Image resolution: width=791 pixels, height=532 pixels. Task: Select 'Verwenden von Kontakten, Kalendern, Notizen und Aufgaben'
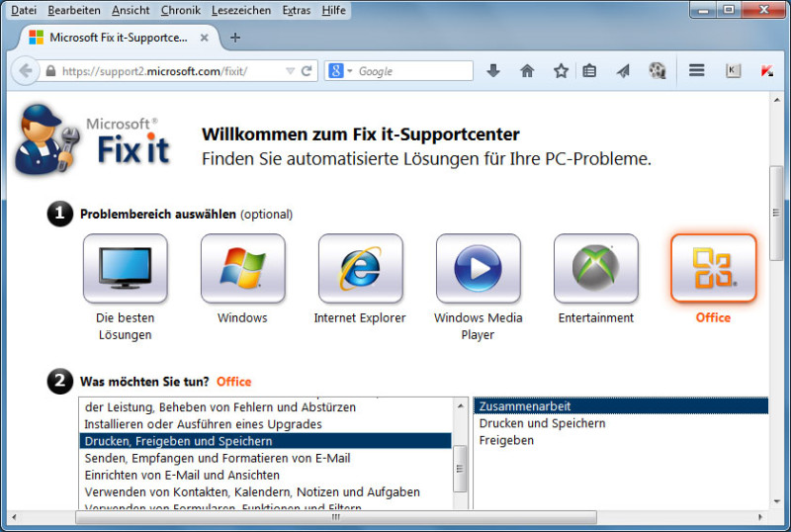point(266,491)
